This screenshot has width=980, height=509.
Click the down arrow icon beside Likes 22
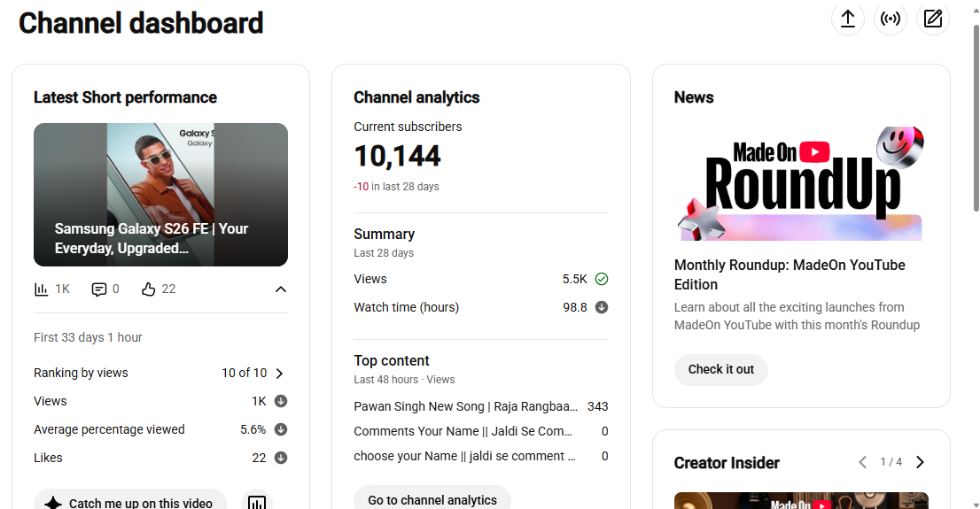point(281,458)
